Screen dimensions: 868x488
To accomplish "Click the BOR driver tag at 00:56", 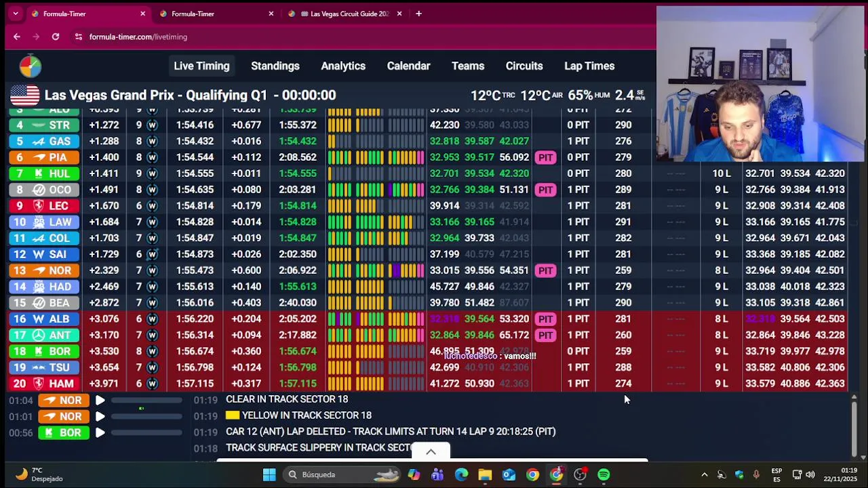I will coord(64,432).
